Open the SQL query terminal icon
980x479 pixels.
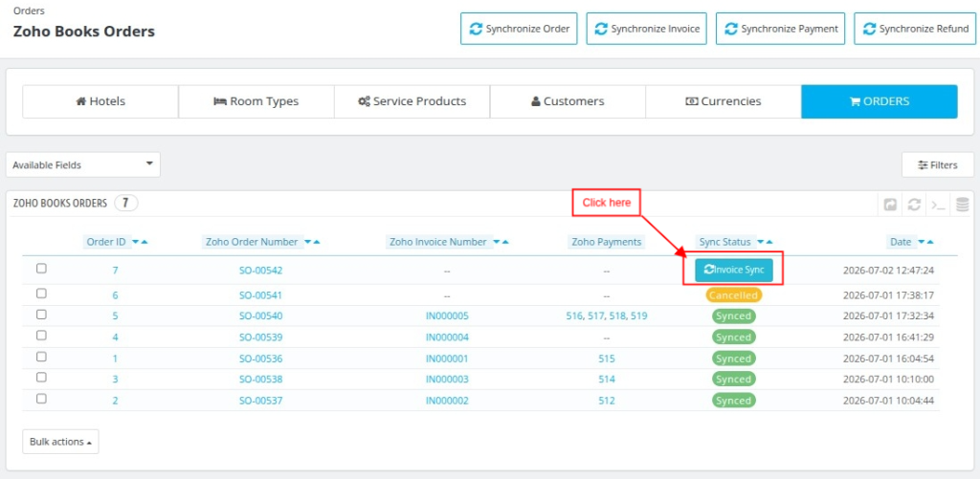coord(938,205)
